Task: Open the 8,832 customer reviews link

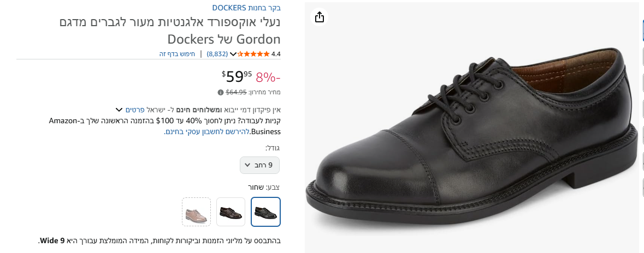Action: 217,53
